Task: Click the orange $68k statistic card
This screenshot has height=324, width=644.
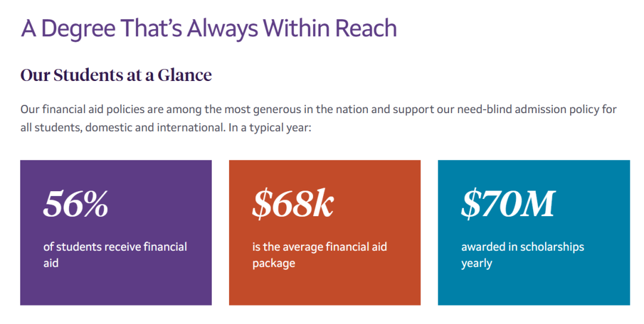Action: point(324,232)
